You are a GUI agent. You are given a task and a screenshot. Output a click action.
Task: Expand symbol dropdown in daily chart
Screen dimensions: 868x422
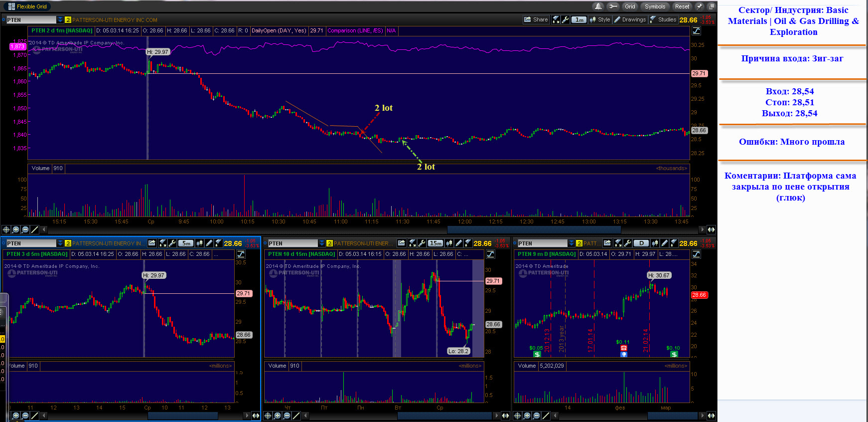point(572,243)
